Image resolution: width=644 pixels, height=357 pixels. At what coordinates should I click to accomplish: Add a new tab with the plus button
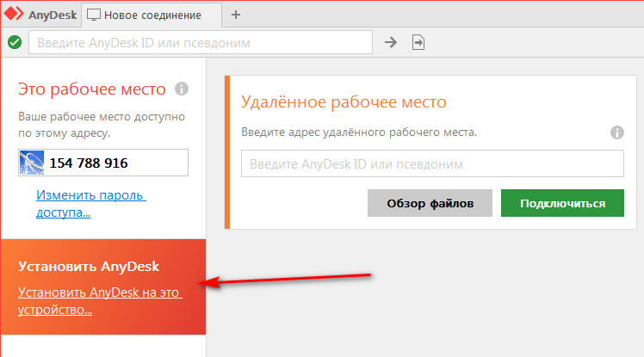(x=236, y=15)
